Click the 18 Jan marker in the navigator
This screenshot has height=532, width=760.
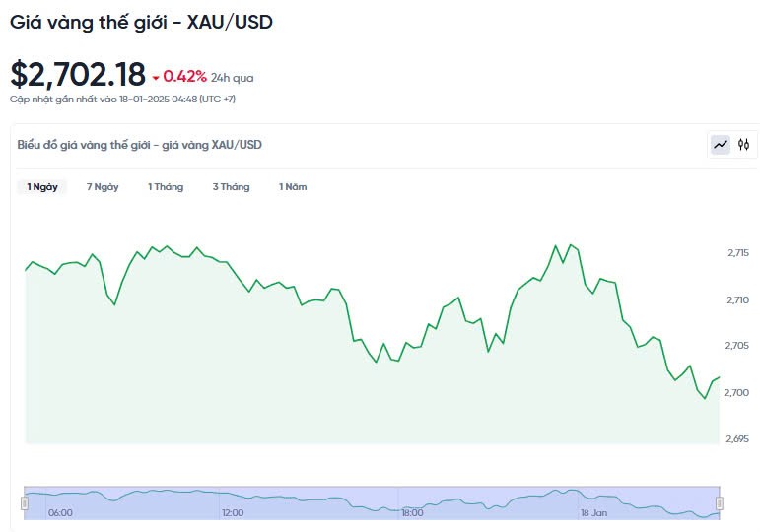[593, 512]
